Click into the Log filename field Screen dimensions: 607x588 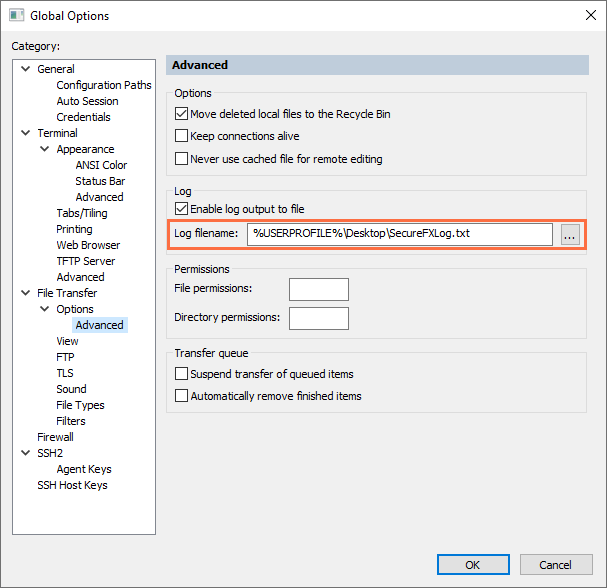click(400, 234)
